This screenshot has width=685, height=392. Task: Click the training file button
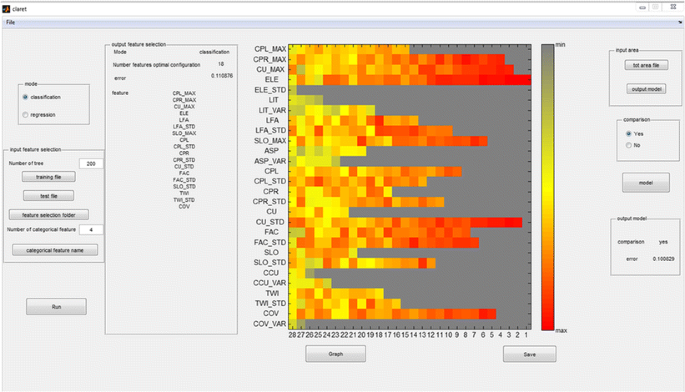click(x=48, y=177)
